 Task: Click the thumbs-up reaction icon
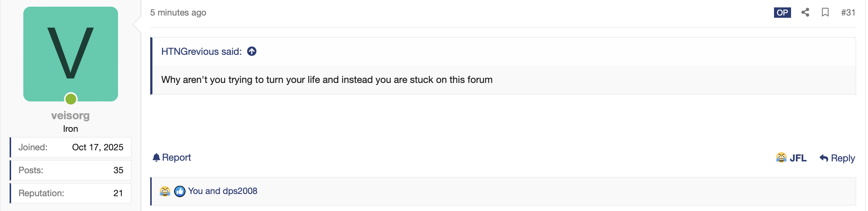[x=180, y=191]
